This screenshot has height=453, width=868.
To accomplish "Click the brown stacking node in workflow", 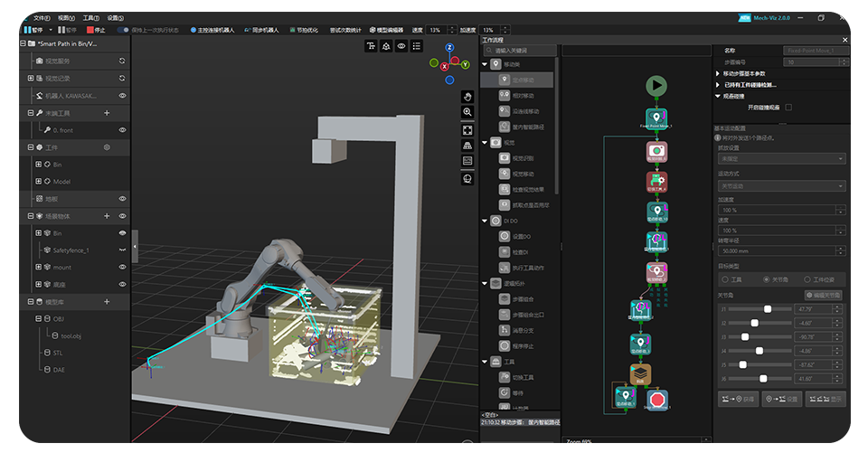I will pos(641,373).
